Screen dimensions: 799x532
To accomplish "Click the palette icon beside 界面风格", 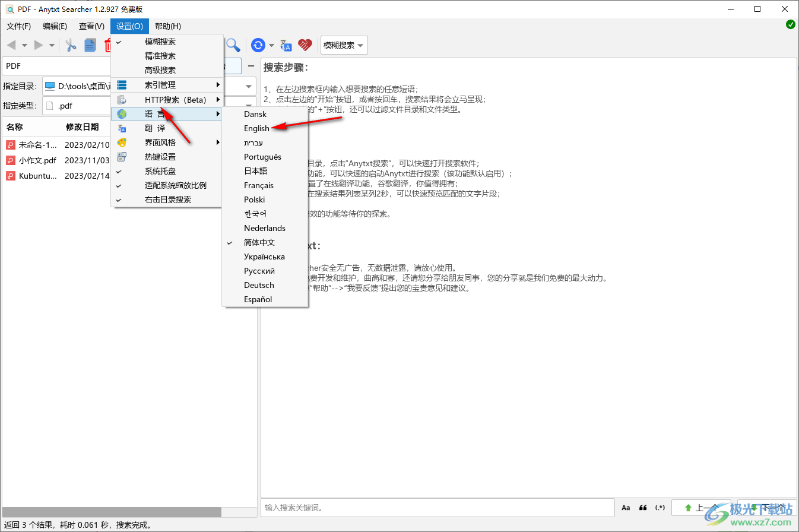I will 122,142.
